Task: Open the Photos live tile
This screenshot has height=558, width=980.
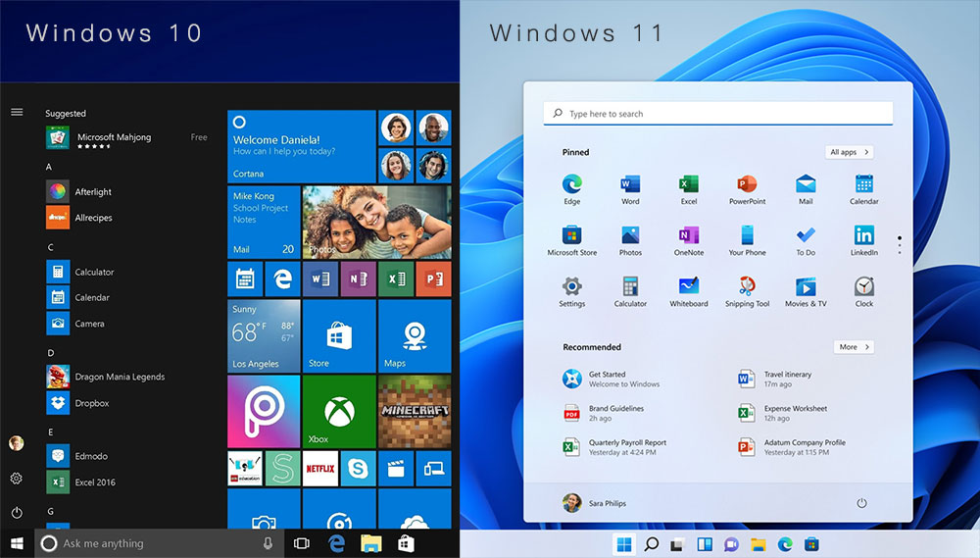Action: (x=377, y=222)
